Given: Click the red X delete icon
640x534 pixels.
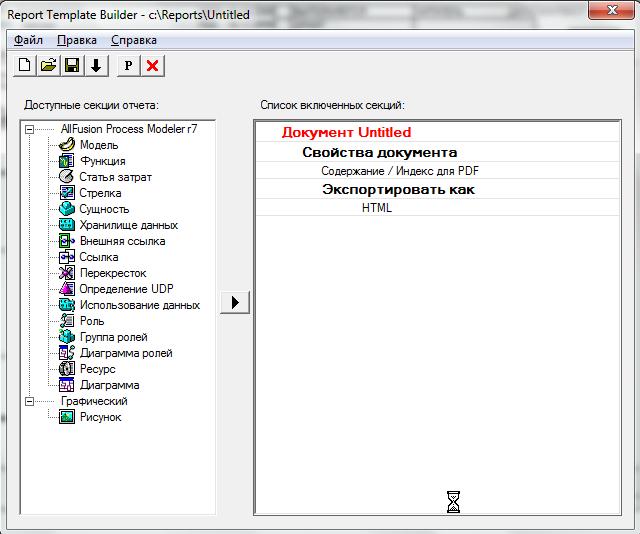Looking at the screenshot, I should 153,65.
